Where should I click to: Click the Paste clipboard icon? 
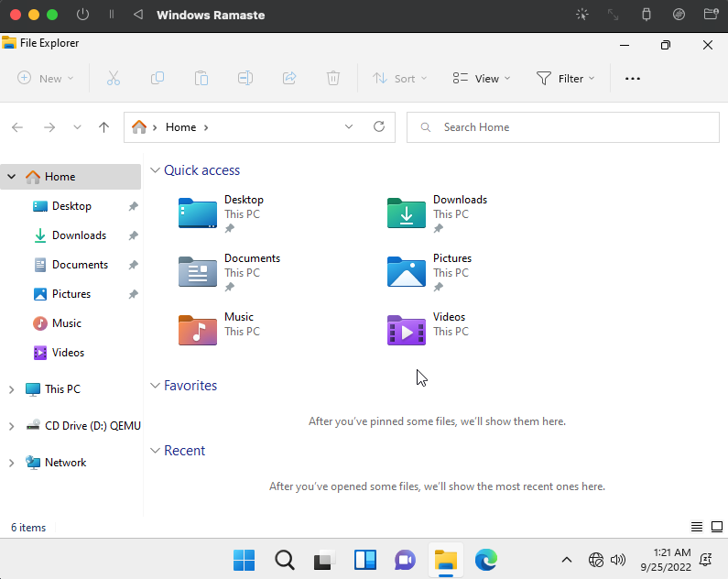201,78
